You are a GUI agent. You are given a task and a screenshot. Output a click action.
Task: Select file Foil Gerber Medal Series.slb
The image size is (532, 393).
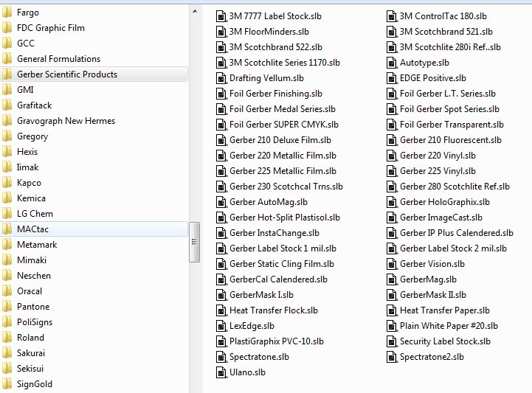pyautogui.click(x=283, y=109)
